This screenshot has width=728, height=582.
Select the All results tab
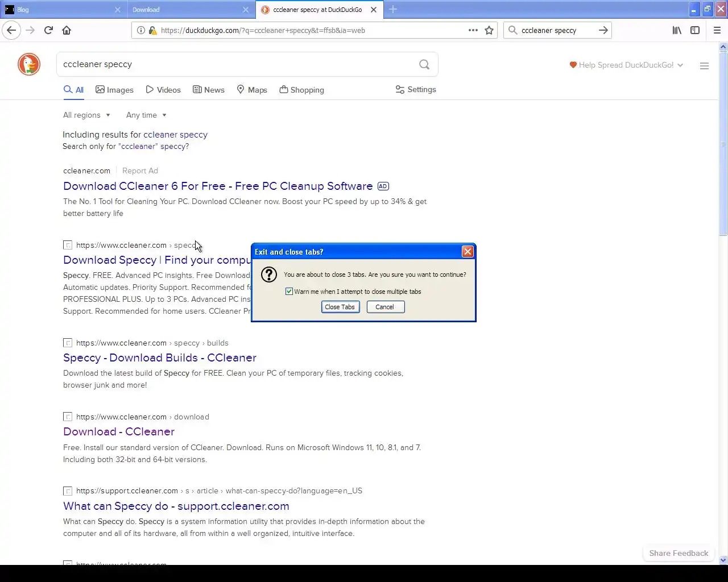(x=73, y=90)
